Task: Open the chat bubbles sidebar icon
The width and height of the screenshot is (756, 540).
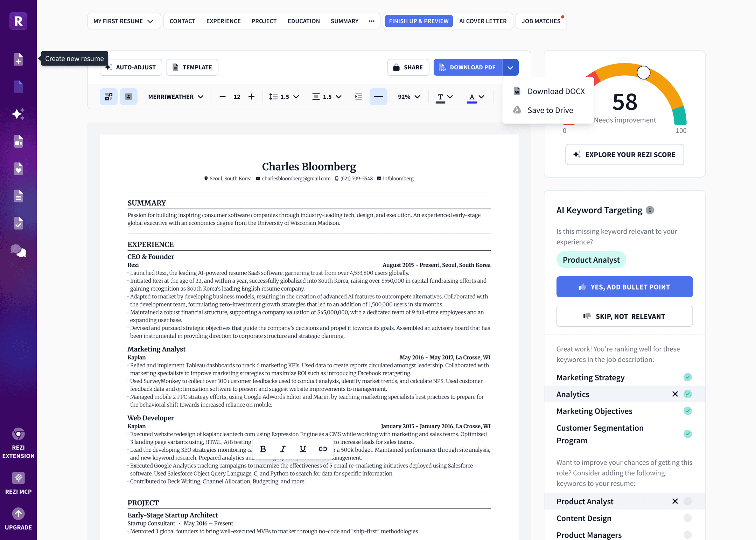Action: coord(18,251)
